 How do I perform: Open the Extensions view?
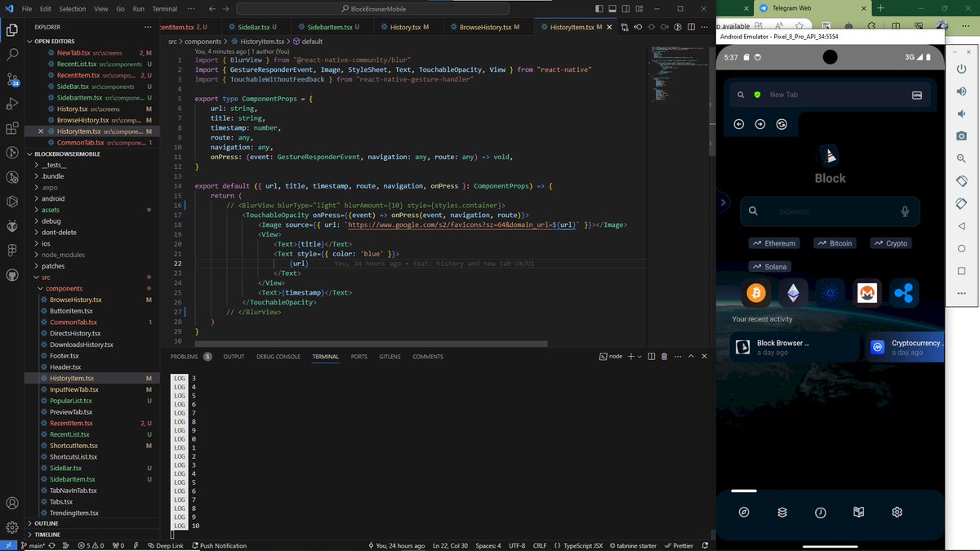[x=12, y=128]
